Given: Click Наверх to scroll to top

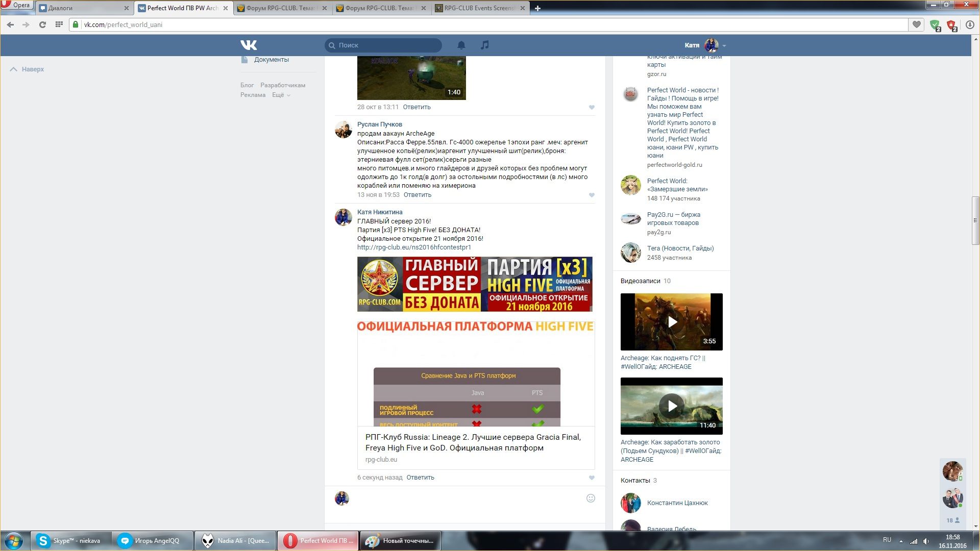Looking at the screenshot, I should click(27, 69).
